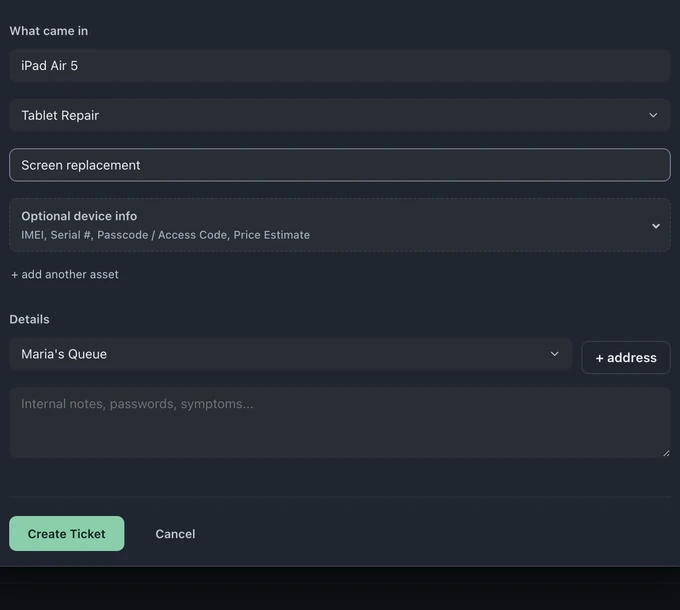Open the Tablet Repair type dropdown
This screenshot has height=610, width=680.
click(340, 115)
